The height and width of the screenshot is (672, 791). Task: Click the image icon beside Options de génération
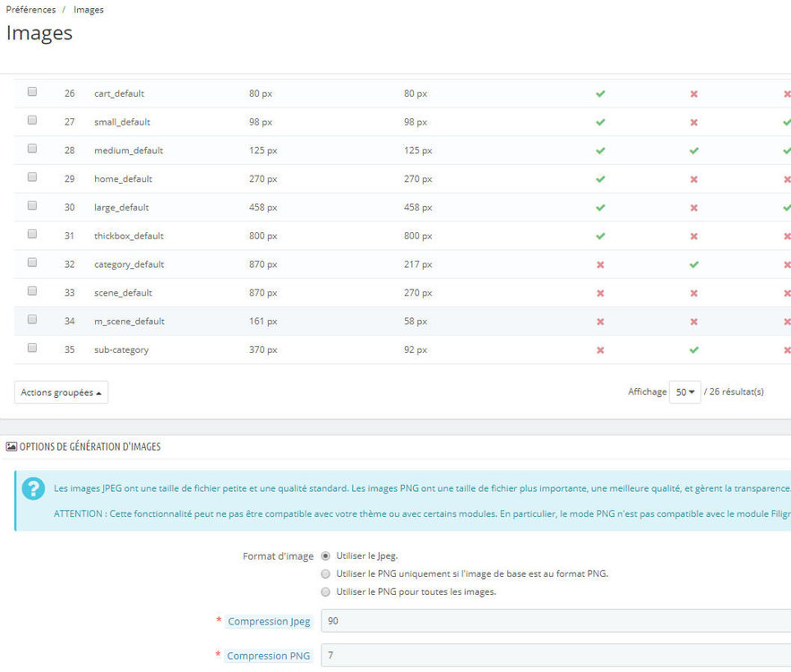(x=11, y=446)
